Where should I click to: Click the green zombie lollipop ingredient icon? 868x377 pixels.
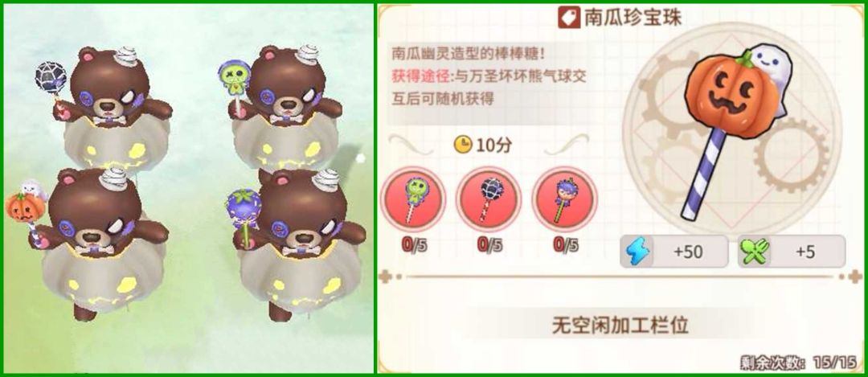[413, 200]
